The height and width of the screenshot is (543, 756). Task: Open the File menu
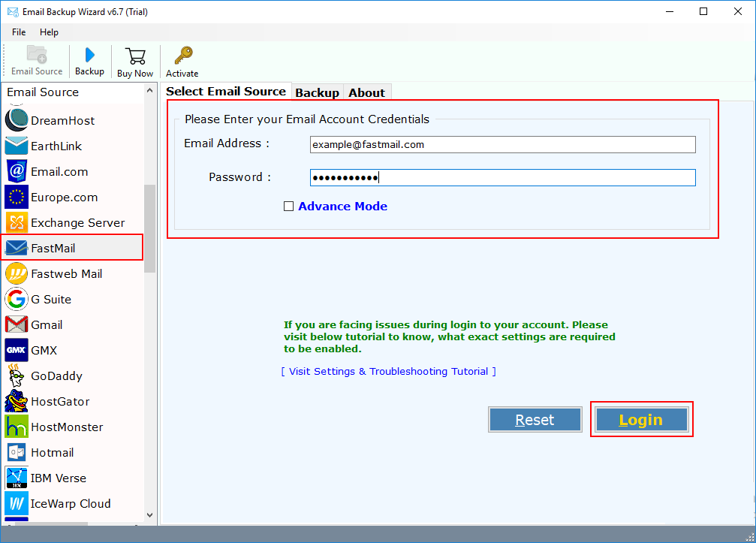pos(19,32)
